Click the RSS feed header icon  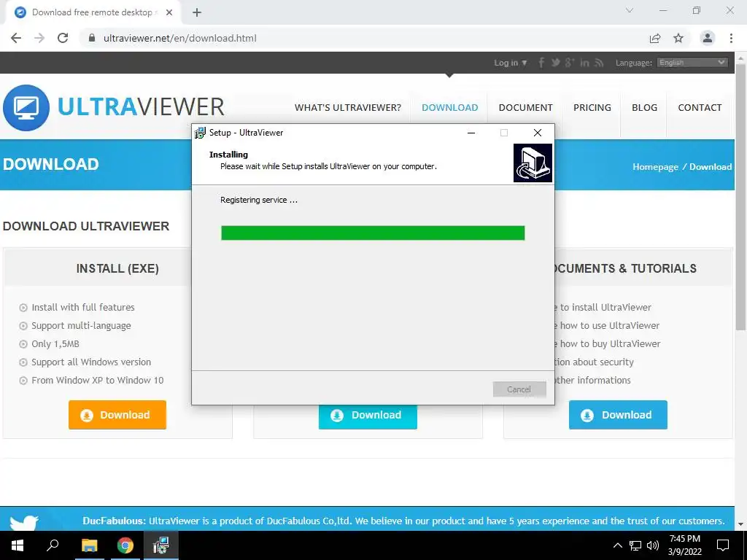point(600,63)
